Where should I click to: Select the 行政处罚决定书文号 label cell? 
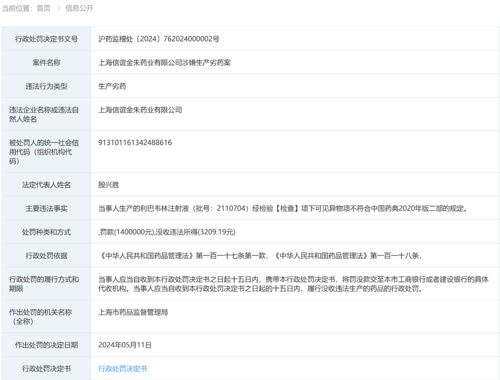click(46, 39)
